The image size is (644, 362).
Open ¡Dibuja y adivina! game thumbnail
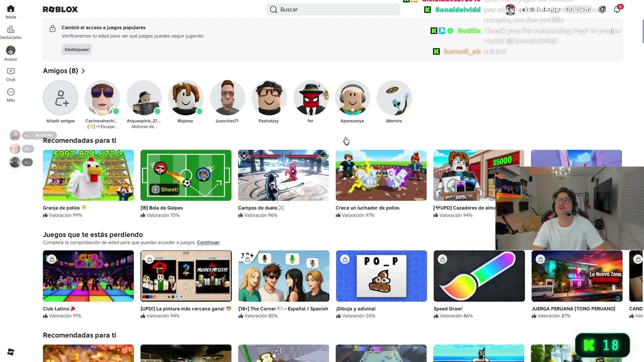(x=381, y=276)
